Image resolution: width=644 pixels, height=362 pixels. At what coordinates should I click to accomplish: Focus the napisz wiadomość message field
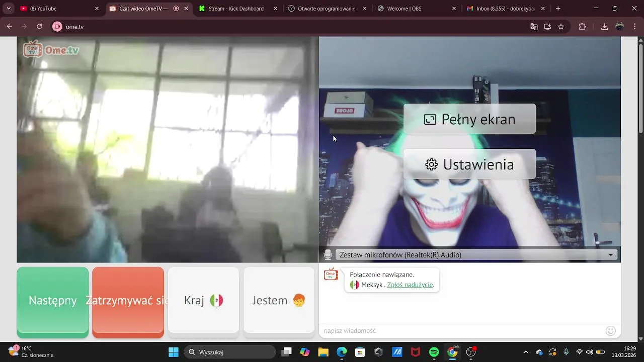point(460,330)
